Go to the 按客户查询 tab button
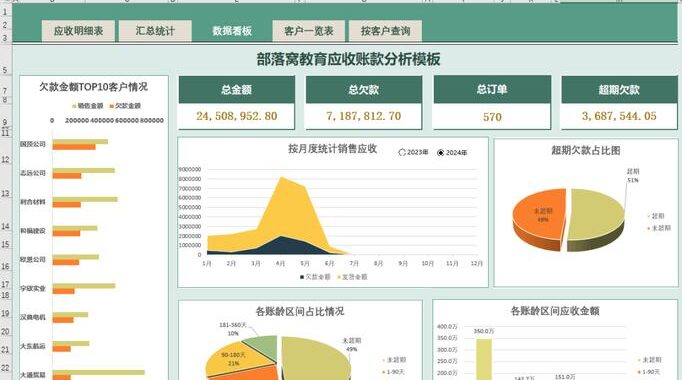The width and height of the screenshot is (682, 380). click(385, 31)
